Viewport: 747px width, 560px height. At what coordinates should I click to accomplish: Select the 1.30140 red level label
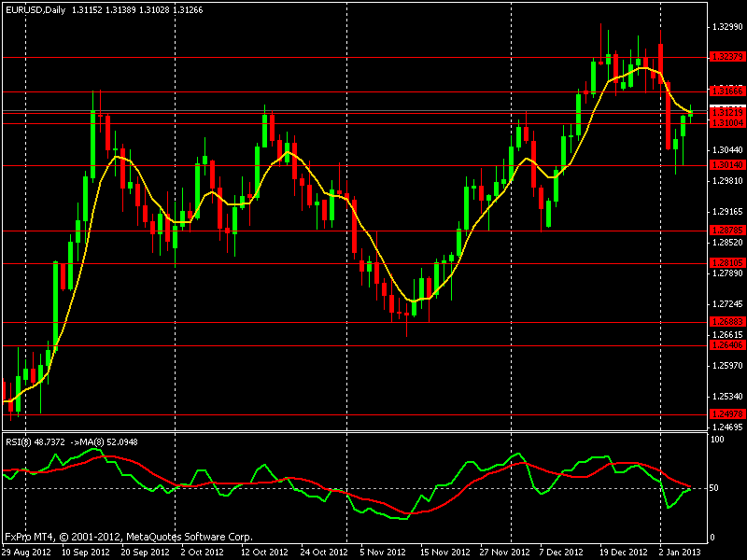727,165
